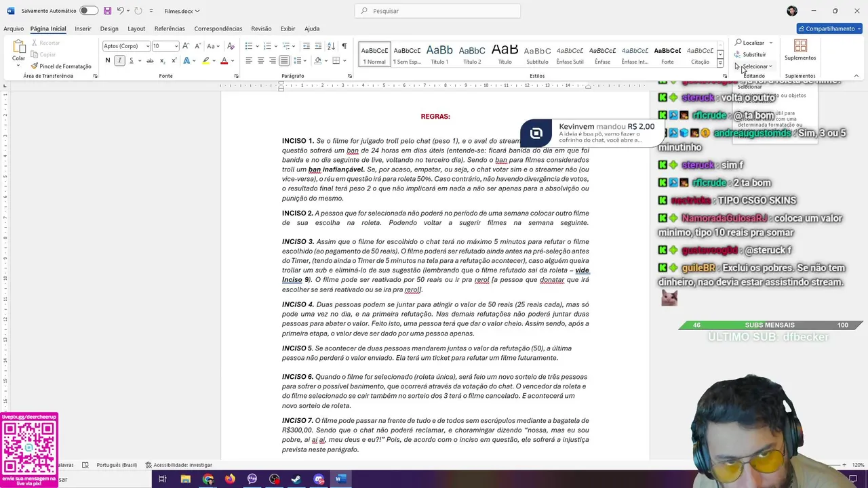868x488 pixels.
Task: Align text to the right
Action: coord(273,61)
